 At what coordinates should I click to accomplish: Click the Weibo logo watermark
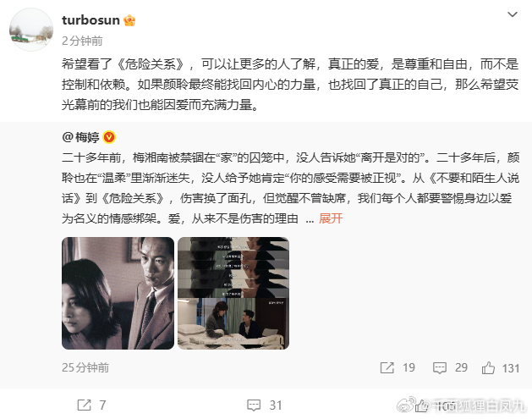[406, 405]
